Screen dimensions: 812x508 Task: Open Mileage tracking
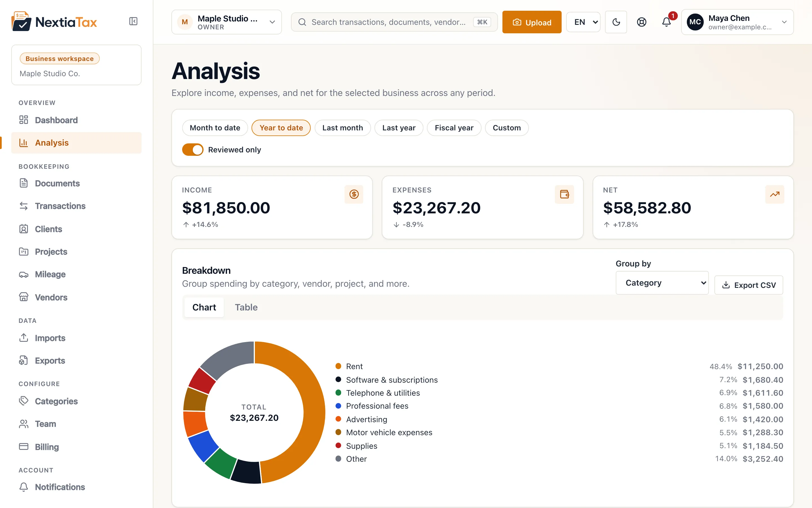[76, 274]
